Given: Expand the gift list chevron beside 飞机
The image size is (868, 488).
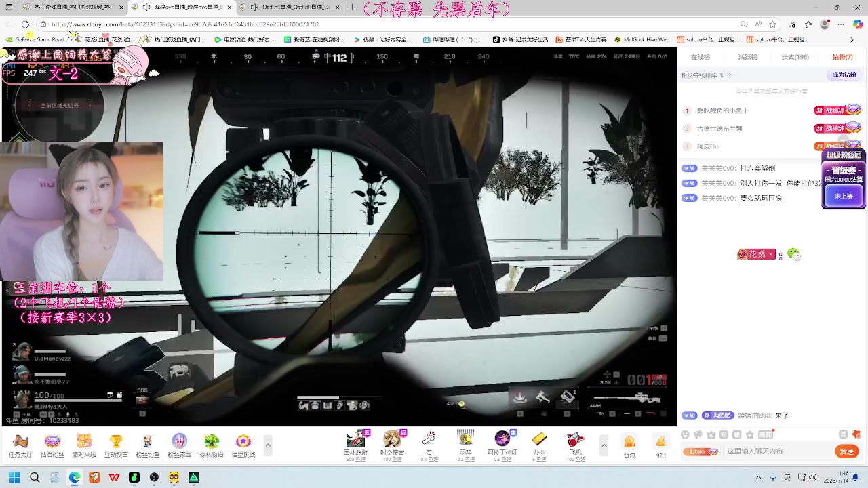Looking at the screenshot, I should point(604,445).
